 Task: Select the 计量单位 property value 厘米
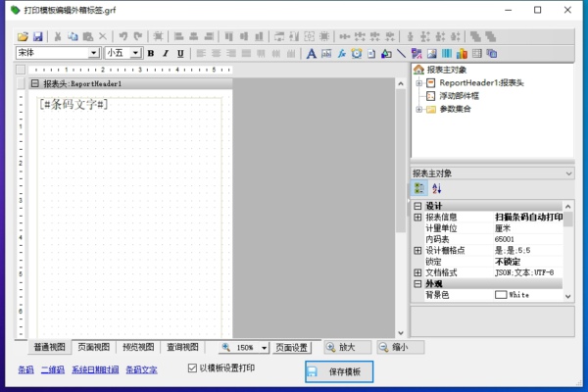[x=528, y=228]
